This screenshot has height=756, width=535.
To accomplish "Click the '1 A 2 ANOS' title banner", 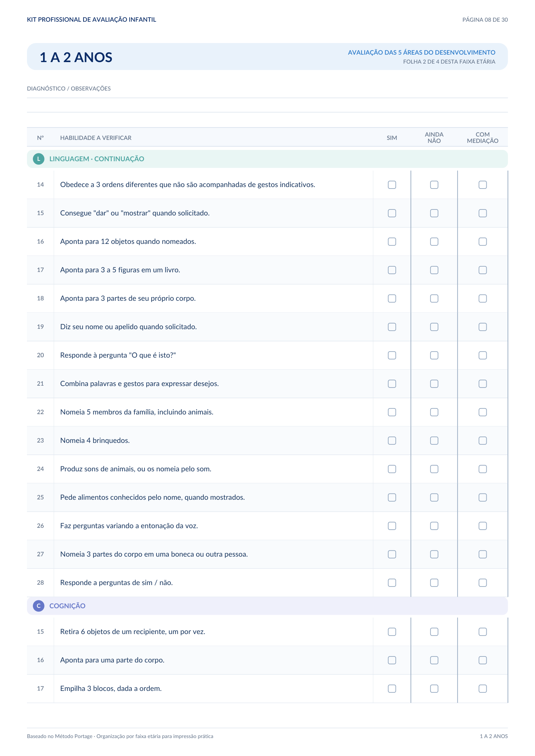I will 267,56.
